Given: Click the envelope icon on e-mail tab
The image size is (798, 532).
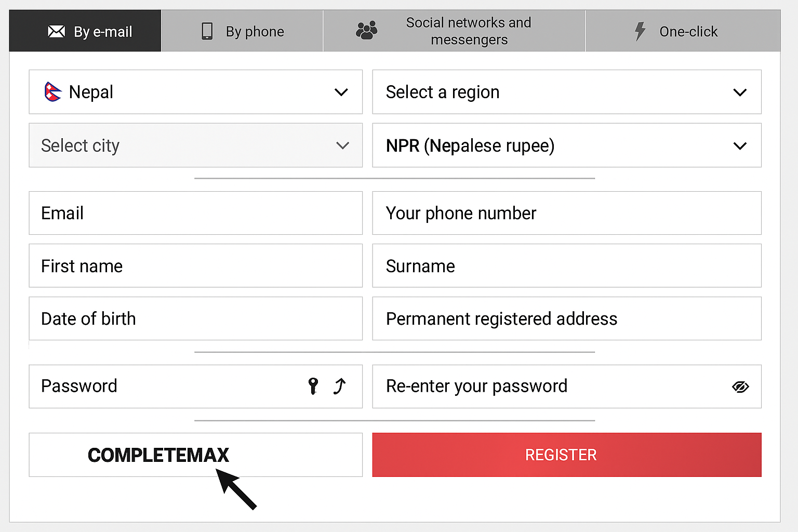Looking at the screenshot, I should pos(56,32).
